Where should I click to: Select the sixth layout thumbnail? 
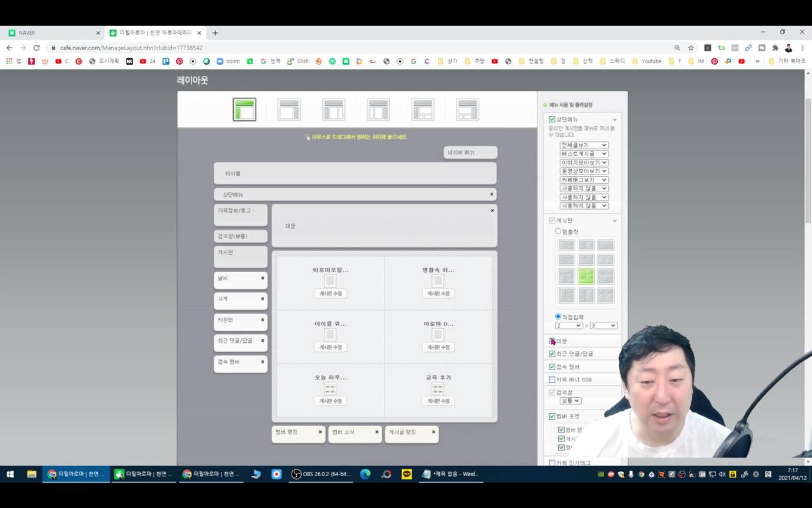468,110
